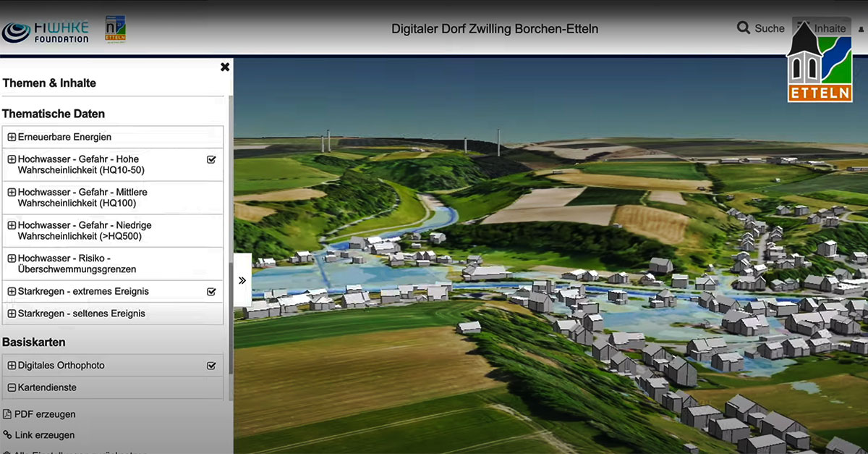
Task: Uncheck Hochwasser Hohe Wahrscheinlichkeit HQ10-50 layer
Action: (x=211, y=159)
